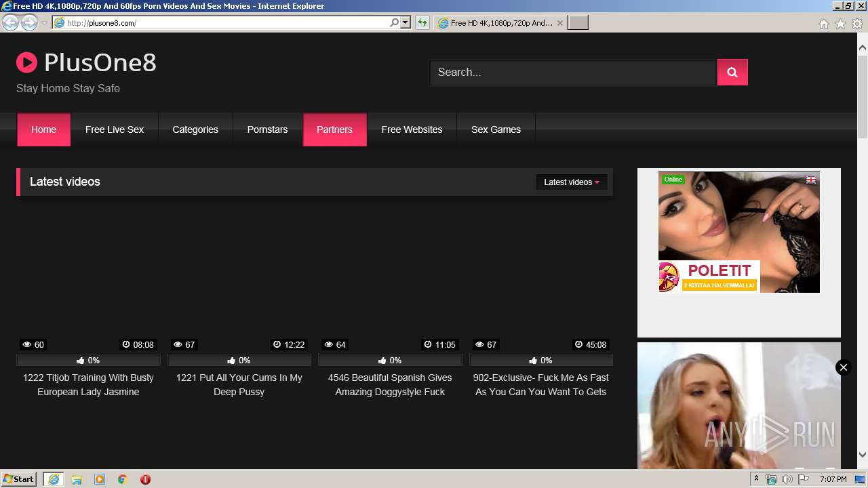
Task: Open a new blank tab
Action: (x=578, y=23)
